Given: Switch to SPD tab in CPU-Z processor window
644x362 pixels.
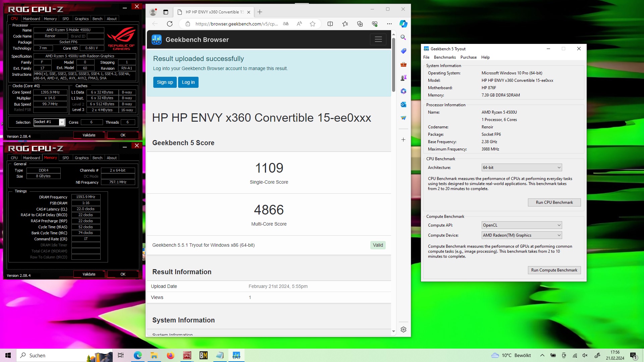Looking at the screenshot, I should [66, 19].
